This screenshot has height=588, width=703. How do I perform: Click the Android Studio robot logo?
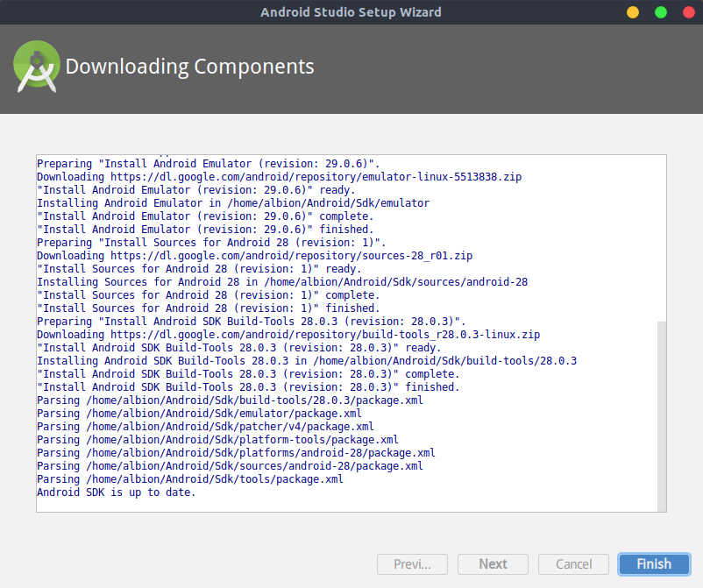pyautogui.click(x=36, y=66)
